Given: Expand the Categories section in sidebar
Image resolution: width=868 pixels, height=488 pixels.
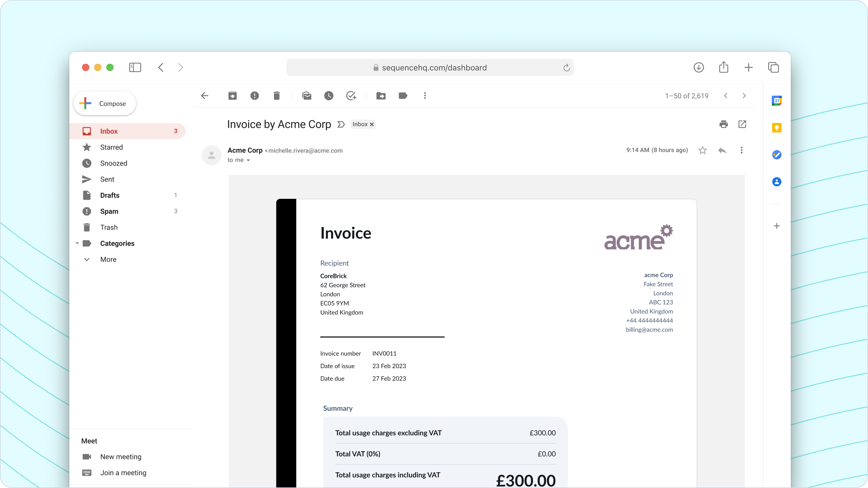Looking at the screenshot, I should pos(76,243).
